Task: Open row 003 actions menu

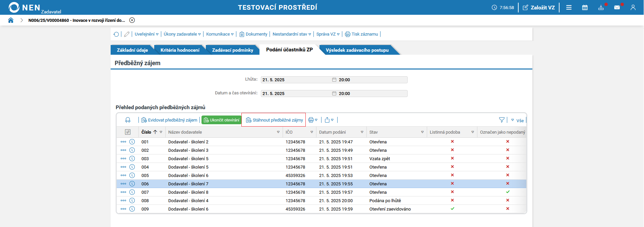Action: tap(123, 158)
